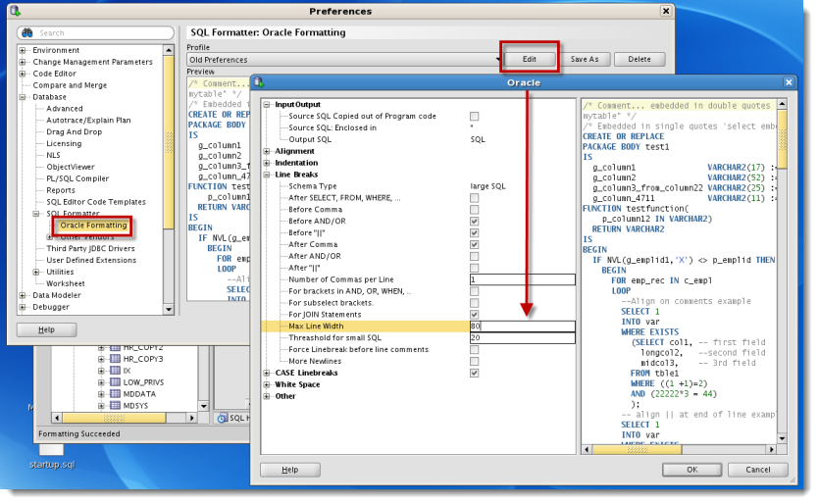
Task: Expand the Alignment section
Action: tap(267, 151)
